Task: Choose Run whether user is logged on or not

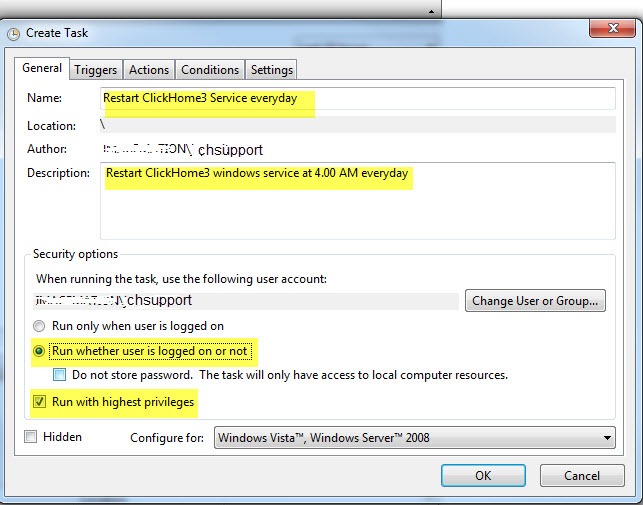Action: pos(40,351)
